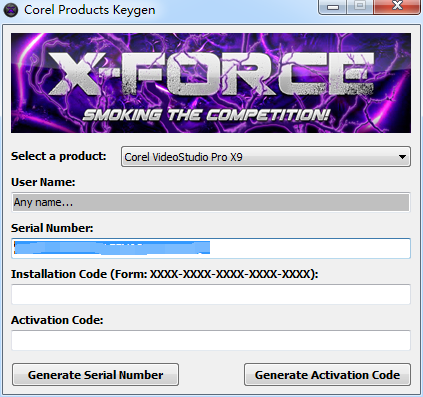Open the Select a product dropdown
Screen dimensions: 423x397
pos(266,156)
